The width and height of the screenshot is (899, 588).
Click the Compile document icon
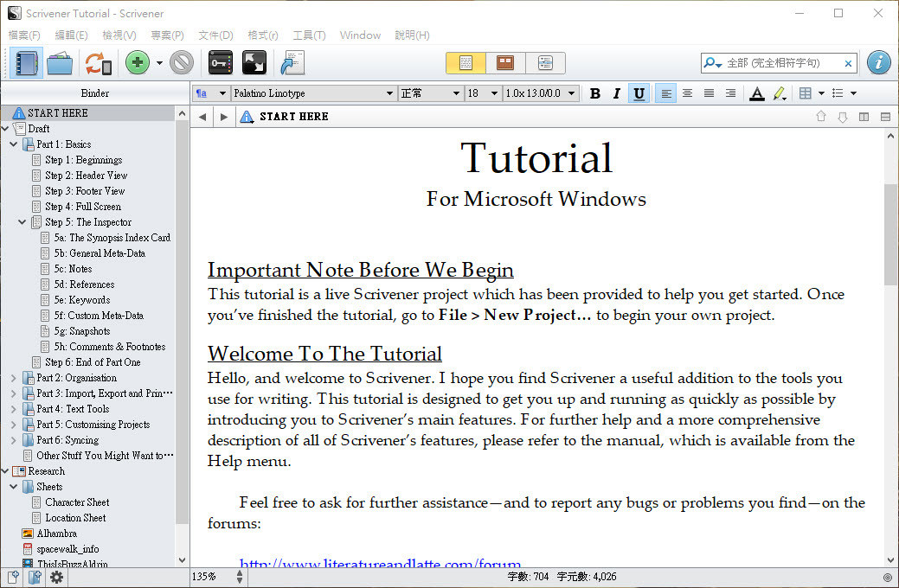[x=292, y=63]
